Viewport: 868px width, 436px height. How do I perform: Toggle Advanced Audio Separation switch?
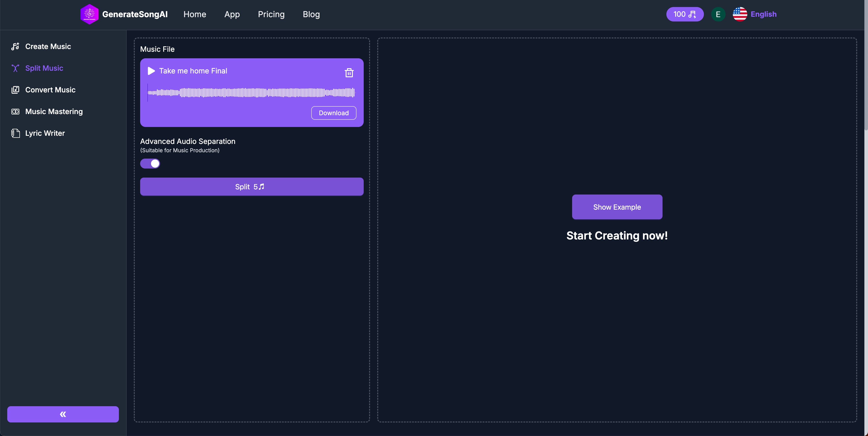[150, 164]
